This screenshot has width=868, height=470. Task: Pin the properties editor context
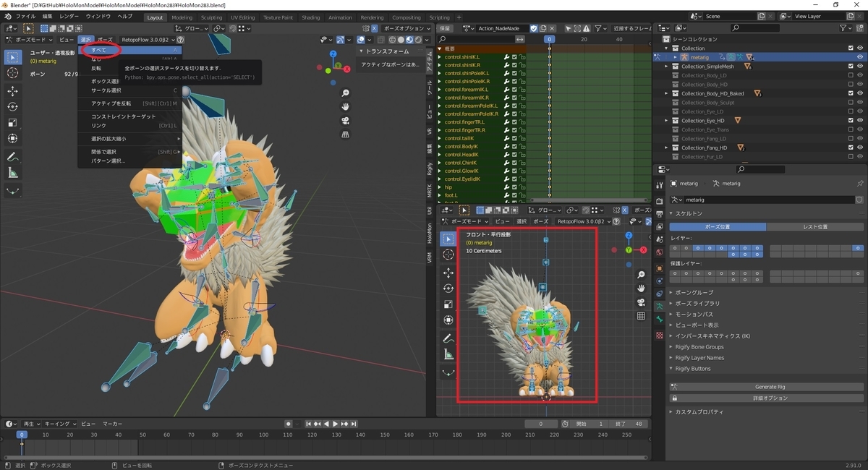click(859, 184)
